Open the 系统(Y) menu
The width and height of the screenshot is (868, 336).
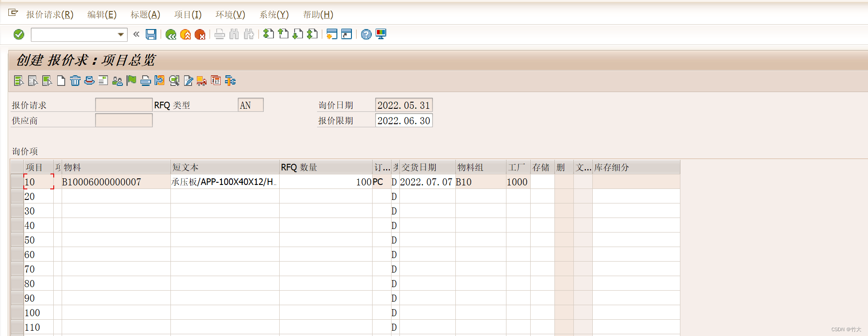tap(274, 15)
